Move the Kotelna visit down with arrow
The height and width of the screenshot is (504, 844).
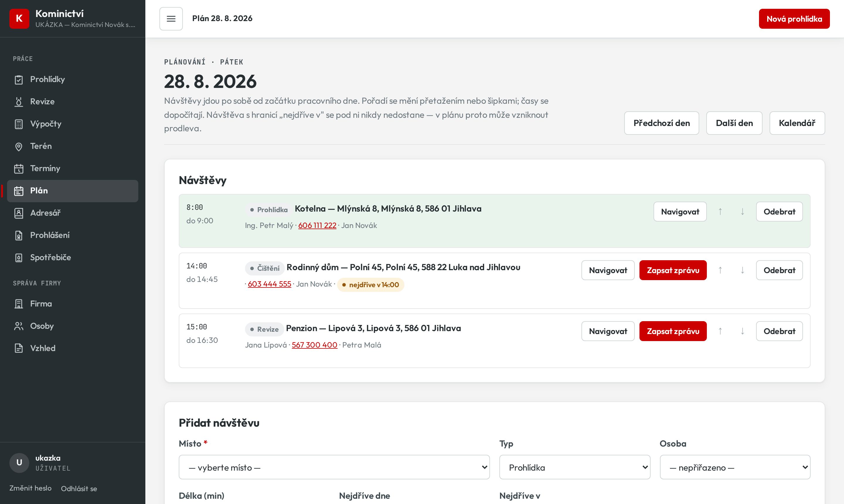(x=742, y=212)
